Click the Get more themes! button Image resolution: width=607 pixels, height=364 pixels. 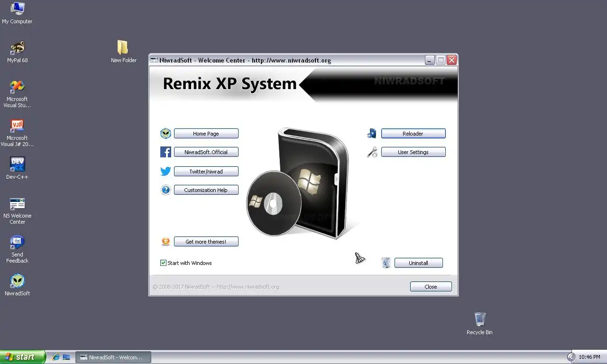206,242
